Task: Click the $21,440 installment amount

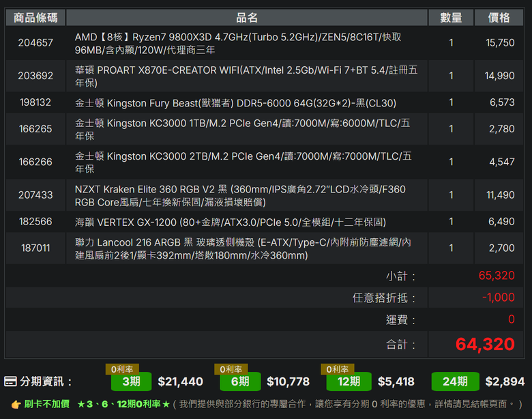Action: click(181, 381)
